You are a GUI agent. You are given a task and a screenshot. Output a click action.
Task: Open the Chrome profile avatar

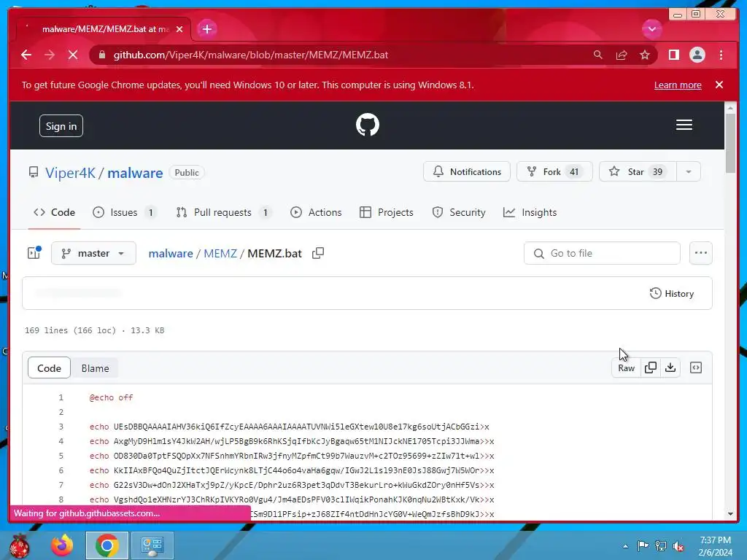pyautogui.click(x=697, y=55)
